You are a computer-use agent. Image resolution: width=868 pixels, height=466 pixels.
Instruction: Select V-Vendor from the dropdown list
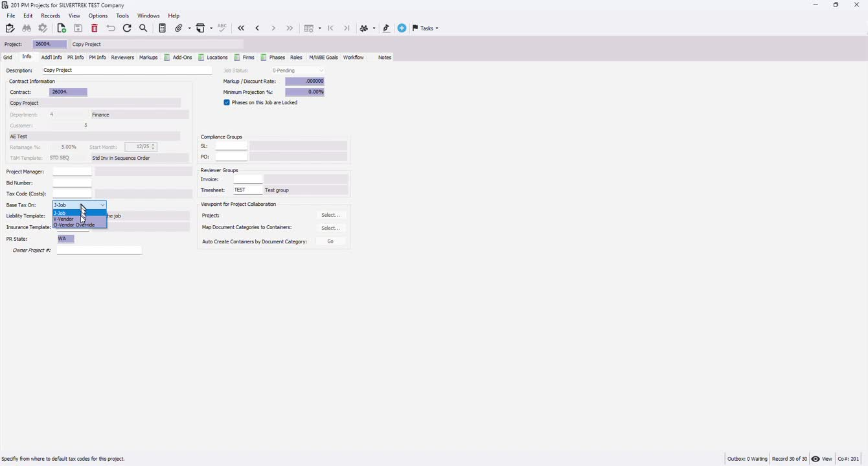[x=80, y=219]
